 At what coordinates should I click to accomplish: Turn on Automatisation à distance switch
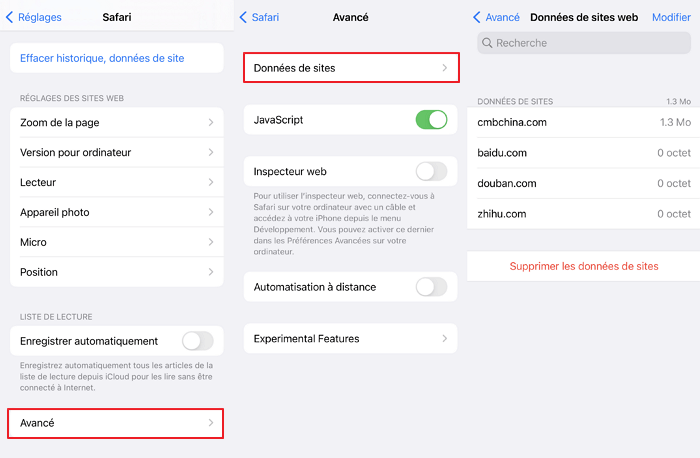[431, 287]
